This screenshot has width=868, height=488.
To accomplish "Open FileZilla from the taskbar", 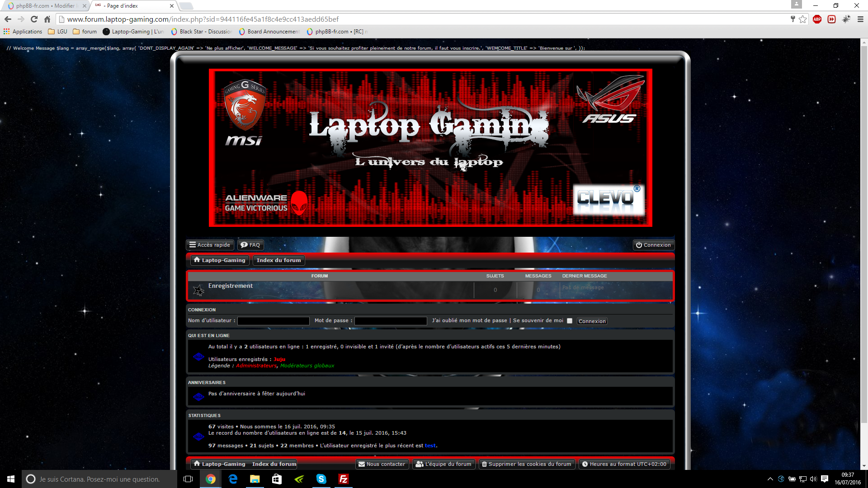I will [344, 479].
